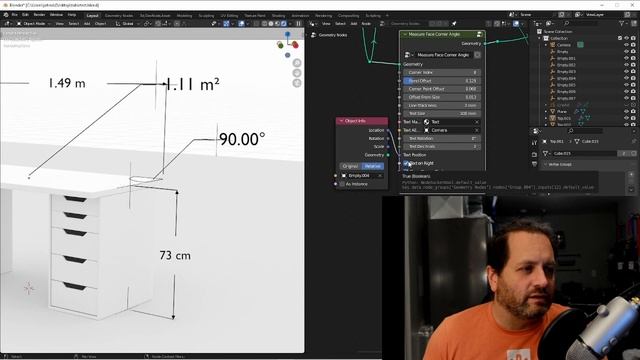Open the Edit menu
The height and width of the screenshot is (360, 640).
click(25, 15)
